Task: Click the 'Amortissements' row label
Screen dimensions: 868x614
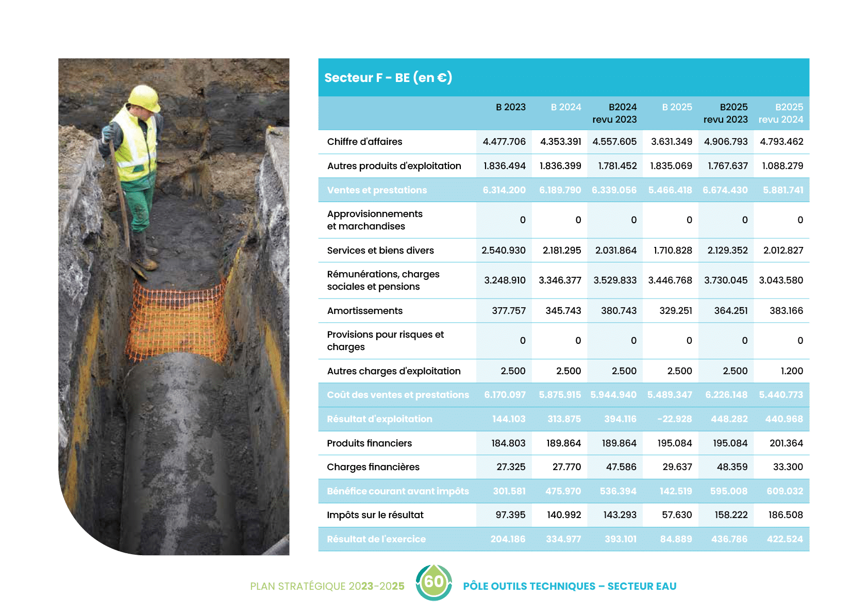Action: [364, 311]
